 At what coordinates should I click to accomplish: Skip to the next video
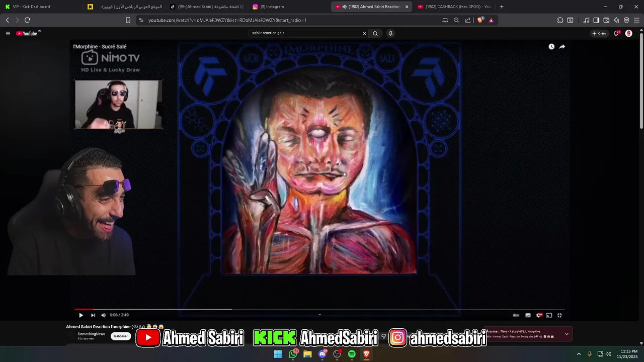coord(93,315)
